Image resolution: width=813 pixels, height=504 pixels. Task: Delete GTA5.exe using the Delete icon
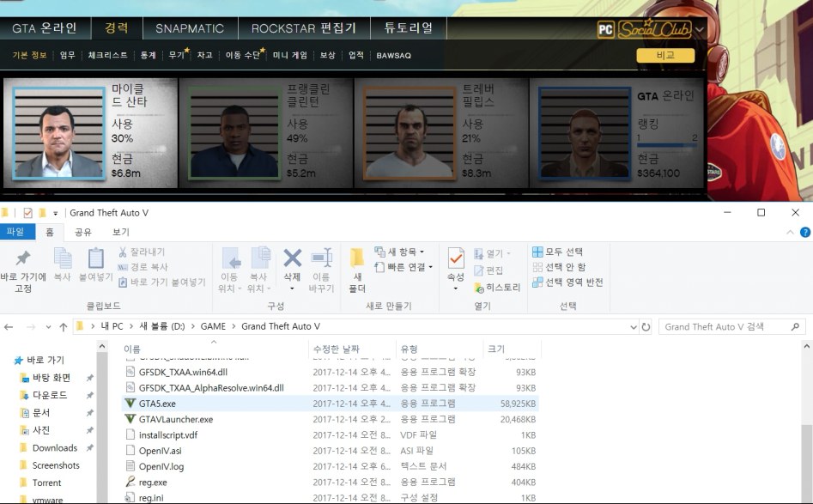pyautogui.click(x=292, y=260)
